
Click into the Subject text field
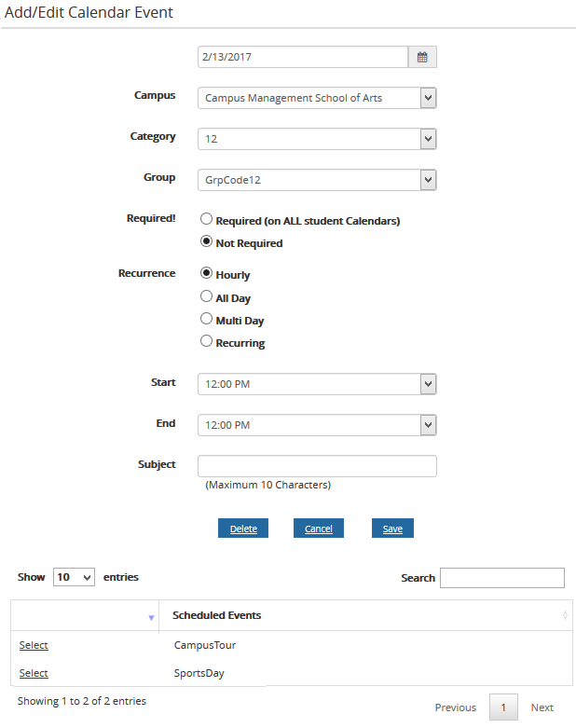click(x=317, y=465)
